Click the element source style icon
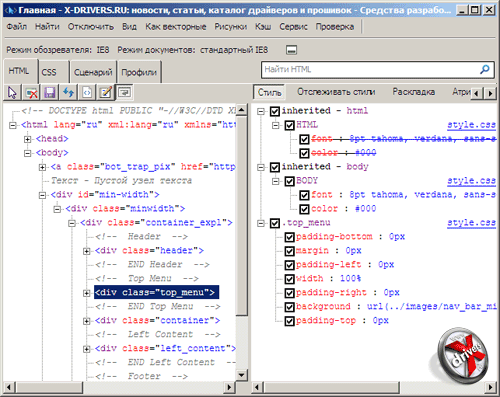Viewport: 500px width, 397px height. [87, 92]
